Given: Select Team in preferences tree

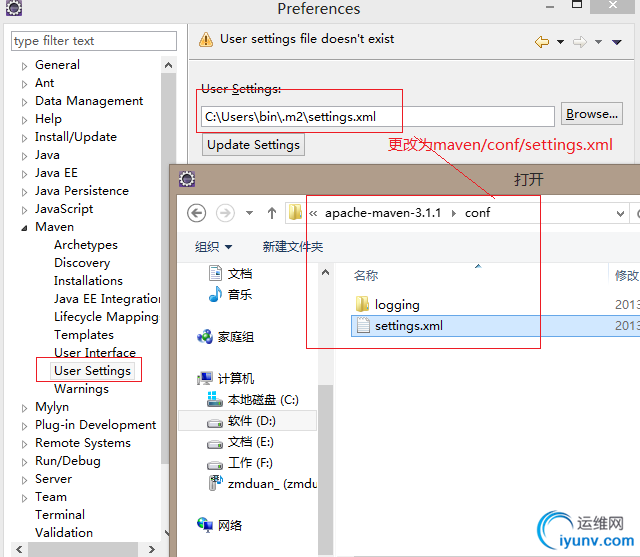Looking at the screenshot, I should (51, 497).
